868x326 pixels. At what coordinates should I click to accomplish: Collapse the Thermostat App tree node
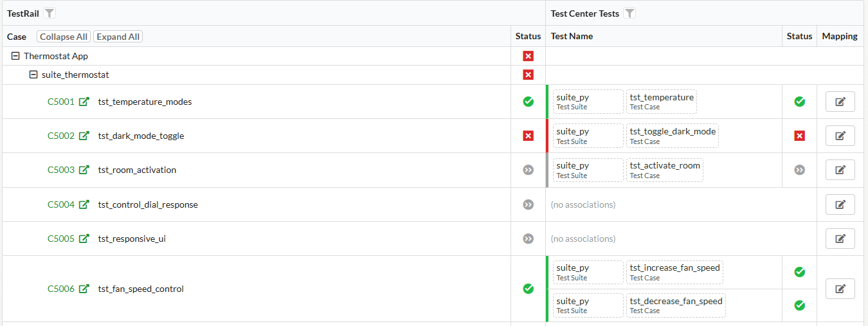coord(16,56)
